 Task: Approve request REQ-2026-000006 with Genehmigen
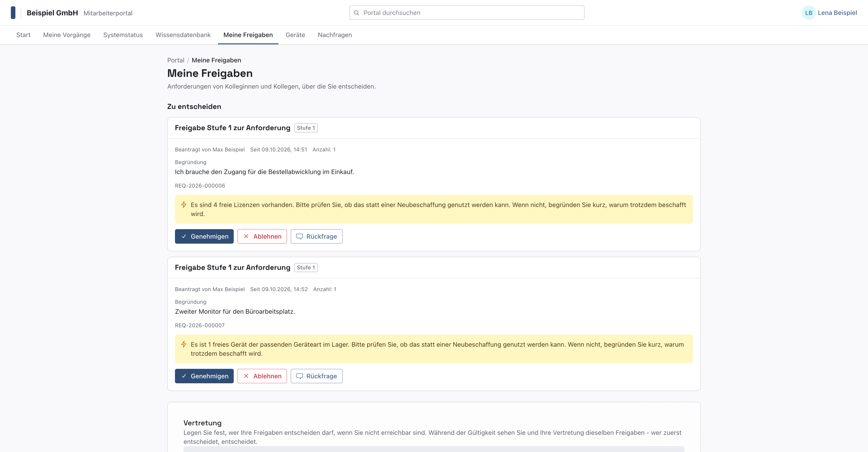[204, 236]
